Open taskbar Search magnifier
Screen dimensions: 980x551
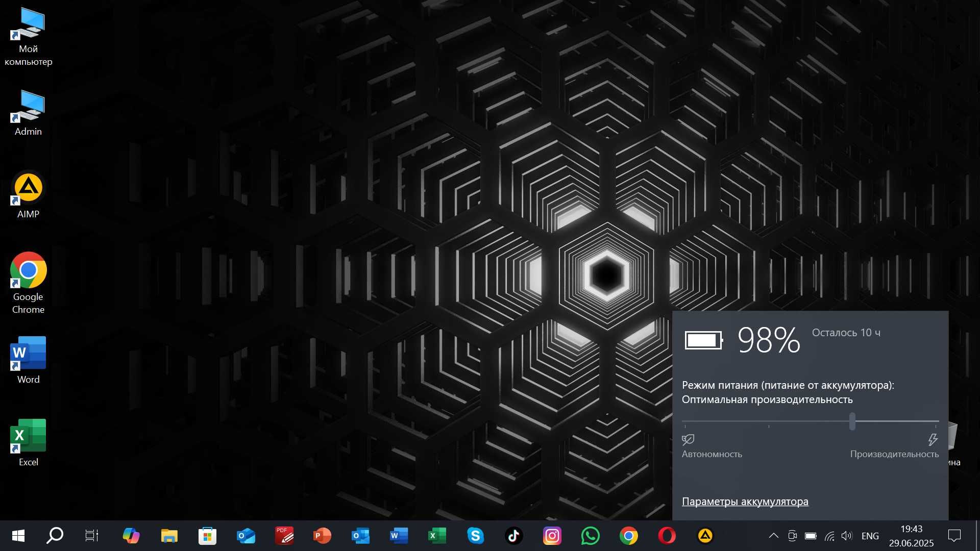(x=55, y=536)
